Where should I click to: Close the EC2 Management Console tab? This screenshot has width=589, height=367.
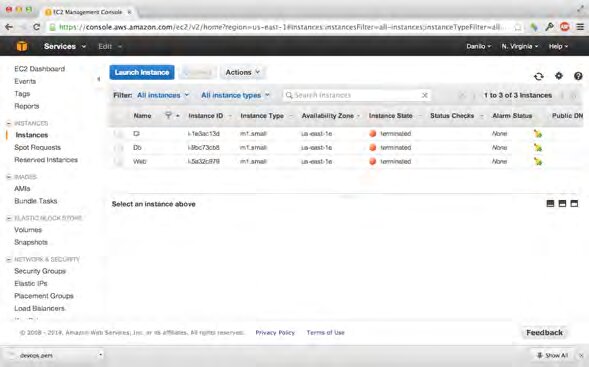[x=130, y=12]
